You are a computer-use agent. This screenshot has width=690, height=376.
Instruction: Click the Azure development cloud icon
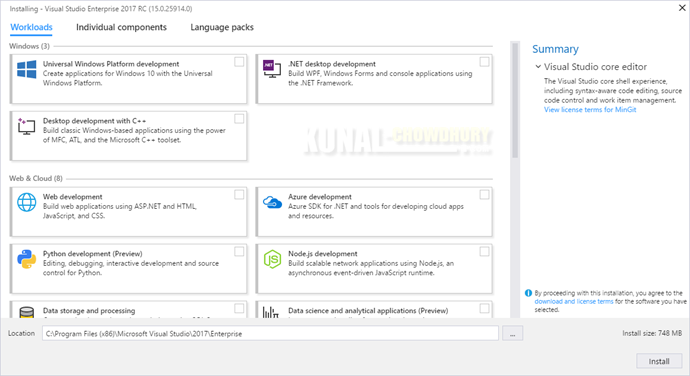click(x=272, y=202)
